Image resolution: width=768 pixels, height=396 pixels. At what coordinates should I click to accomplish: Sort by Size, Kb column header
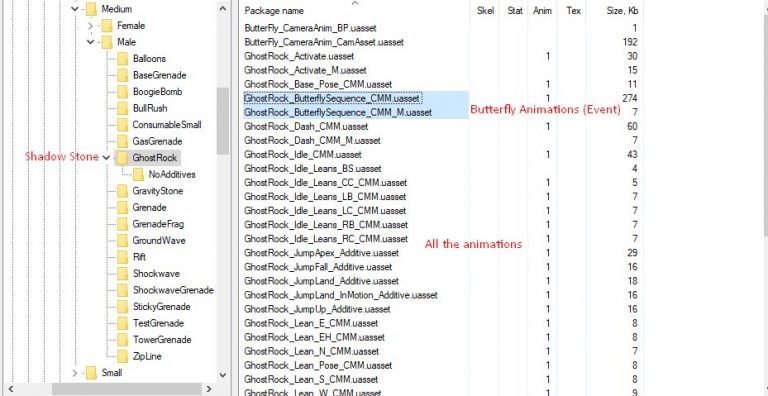point(615,10)
